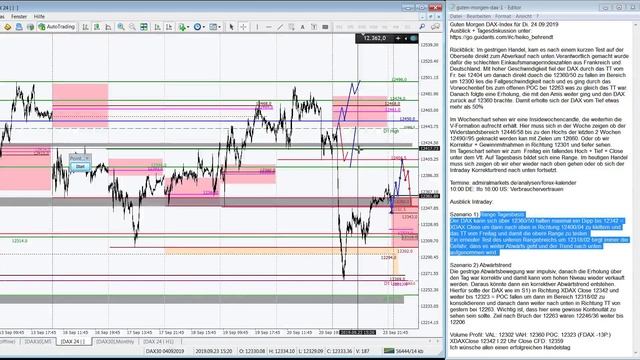640x360 pixels.
Task: Click the round teal icon in price panel
Action: click(413, 38)
